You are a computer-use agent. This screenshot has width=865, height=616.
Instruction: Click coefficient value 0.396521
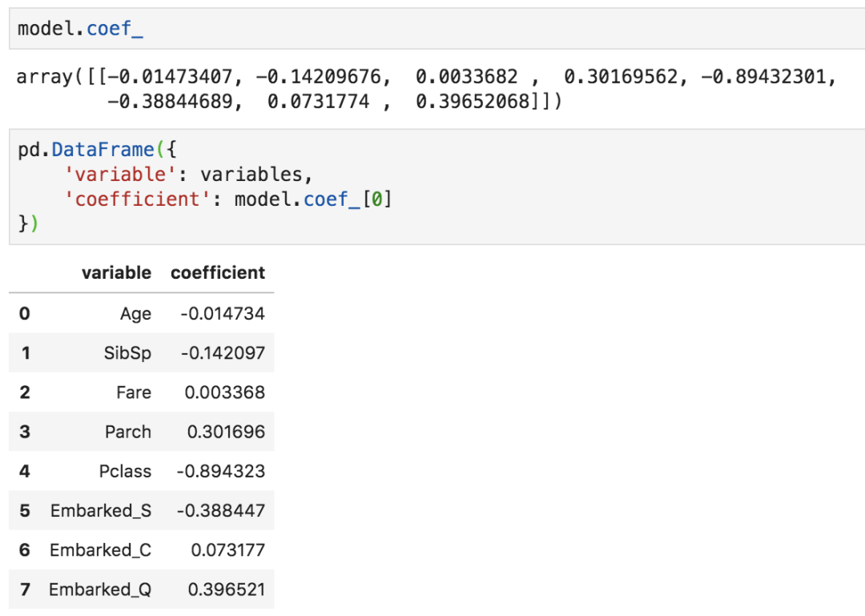coord(227,590)
